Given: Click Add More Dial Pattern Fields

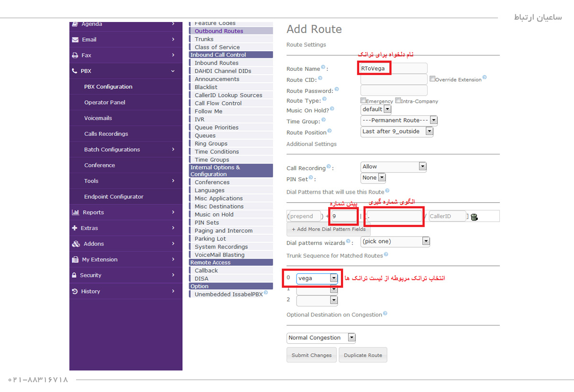Looking at the screenshot, I should pyautogui.click(x=328, y=229).
